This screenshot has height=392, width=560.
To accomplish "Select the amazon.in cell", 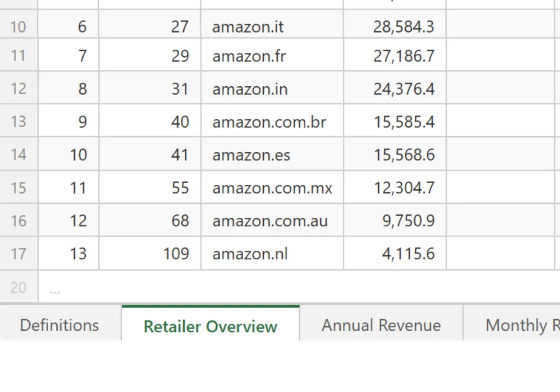I will pos(272,89).
